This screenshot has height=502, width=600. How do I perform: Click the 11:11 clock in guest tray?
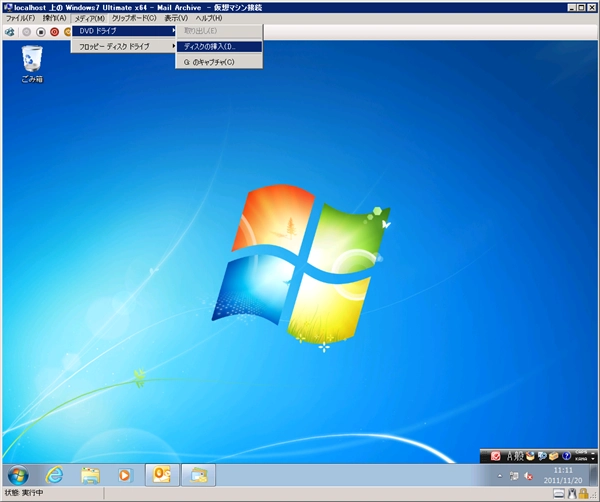click(563, 471)
